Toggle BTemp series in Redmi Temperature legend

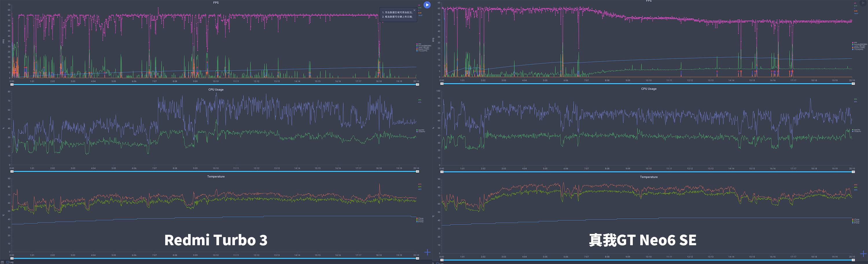[420, 222]
